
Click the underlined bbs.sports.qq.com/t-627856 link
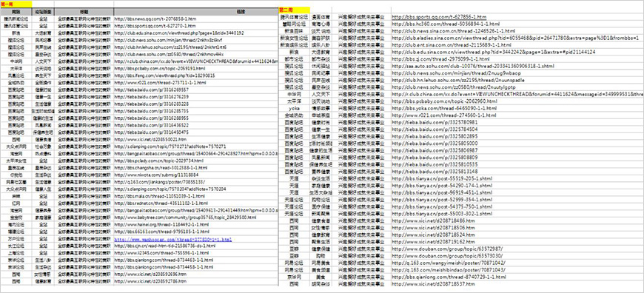point(439,17)
